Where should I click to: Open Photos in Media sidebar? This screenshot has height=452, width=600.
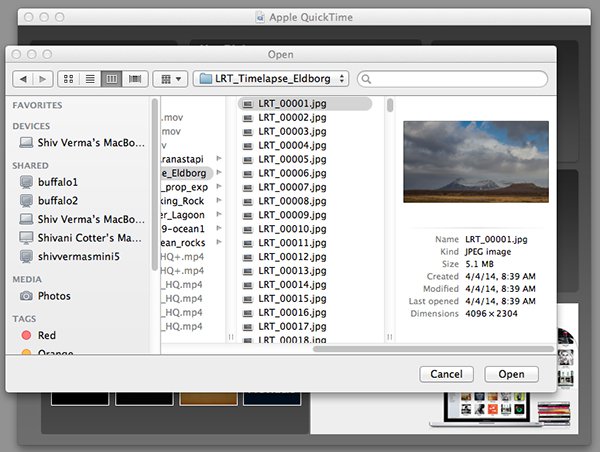[x=54, y=296]
